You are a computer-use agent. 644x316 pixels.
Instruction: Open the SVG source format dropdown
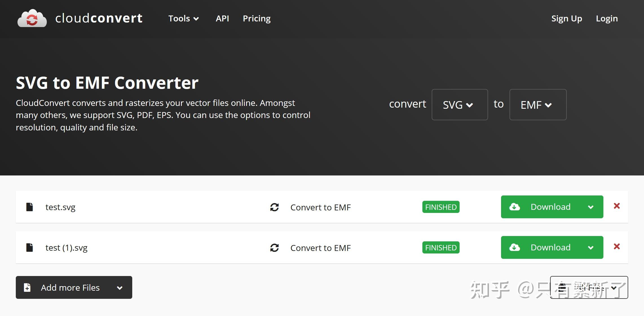click(x=460, y=105)
